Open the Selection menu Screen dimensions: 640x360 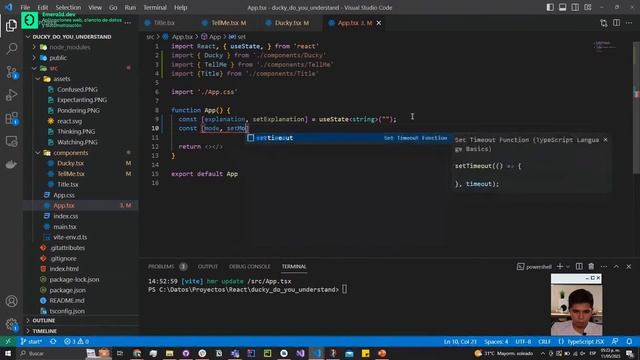[x=68, y=7]
